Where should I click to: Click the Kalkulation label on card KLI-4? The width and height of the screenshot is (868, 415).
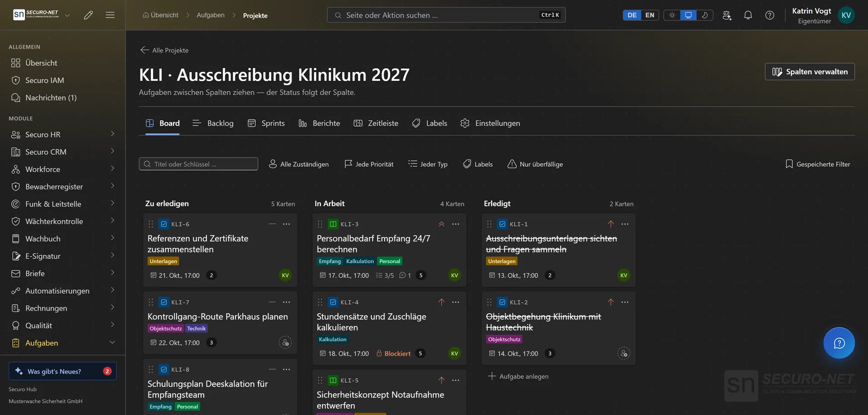[333, 339]
